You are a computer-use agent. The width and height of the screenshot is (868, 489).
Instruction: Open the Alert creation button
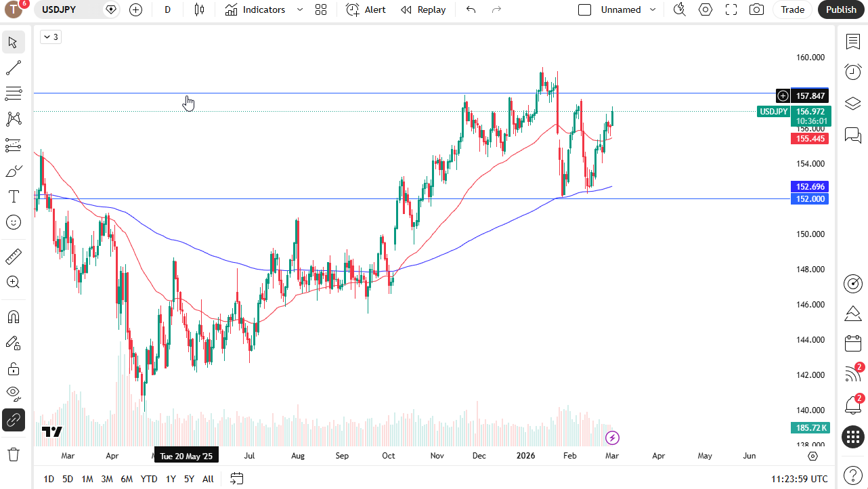(x=366, y=9)
